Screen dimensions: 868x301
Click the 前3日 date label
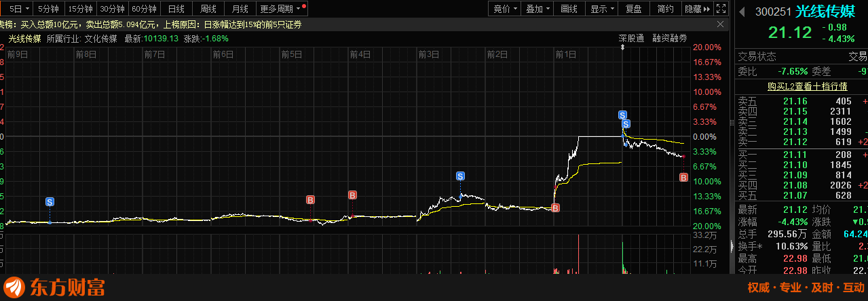(429, 54)
